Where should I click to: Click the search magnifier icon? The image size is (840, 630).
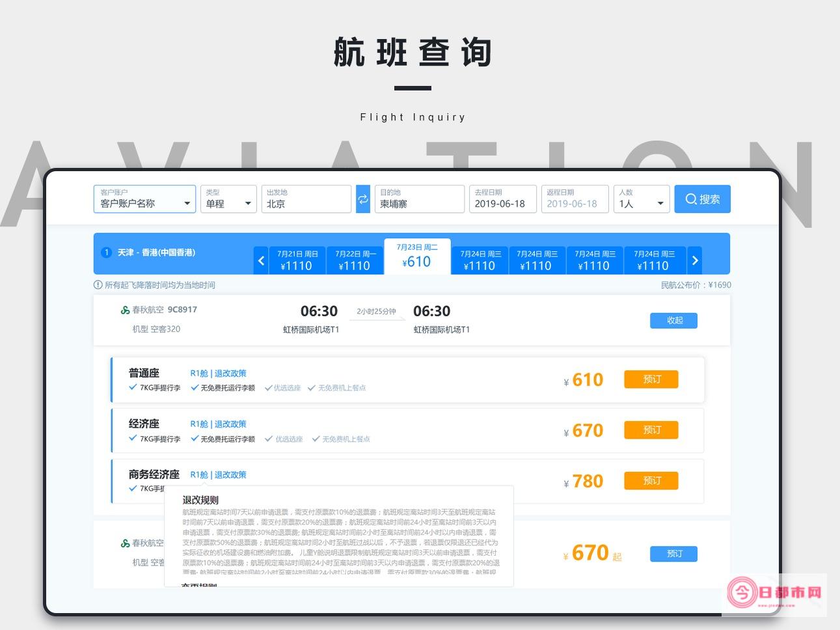click(691, 199)
